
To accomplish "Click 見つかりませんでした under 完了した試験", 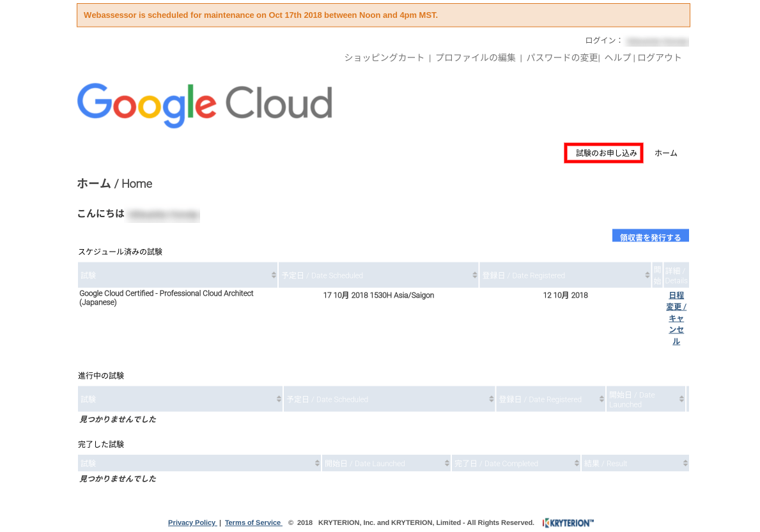I will 118,479.
